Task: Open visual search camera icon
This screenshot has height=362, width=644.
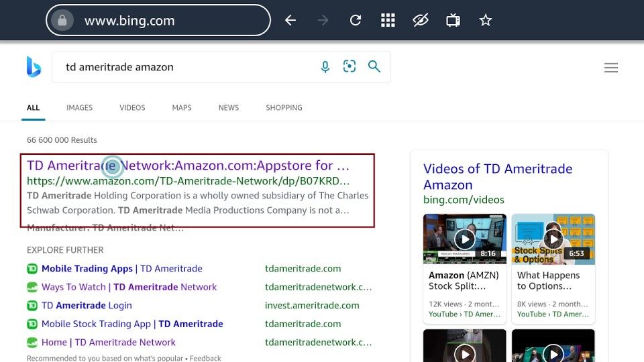Action: [350, 66]
